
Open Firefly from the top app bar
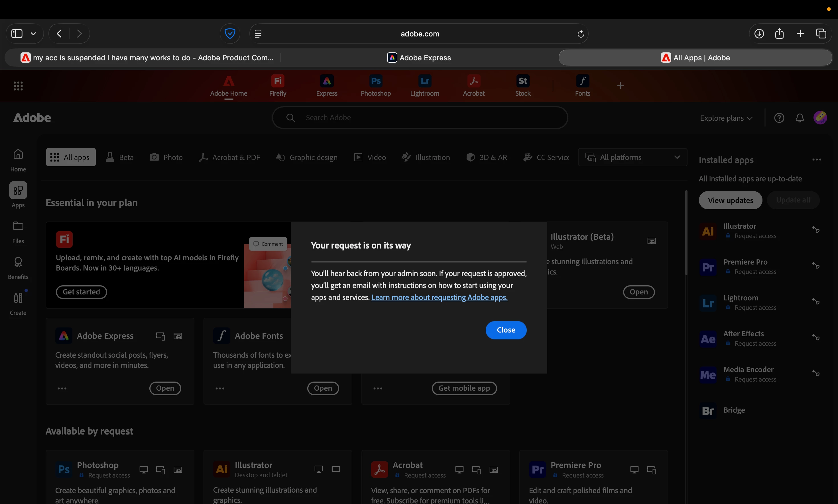277,85
